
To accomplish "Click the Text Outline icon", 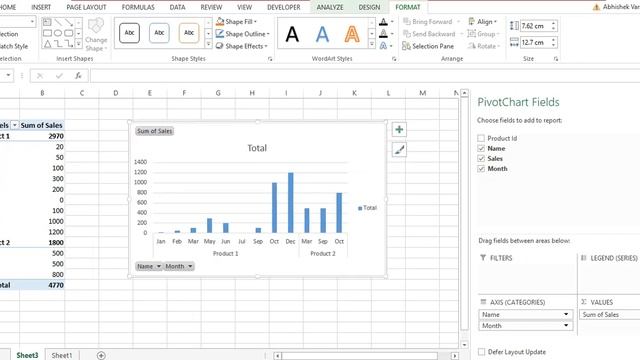I will pos(383,34).
